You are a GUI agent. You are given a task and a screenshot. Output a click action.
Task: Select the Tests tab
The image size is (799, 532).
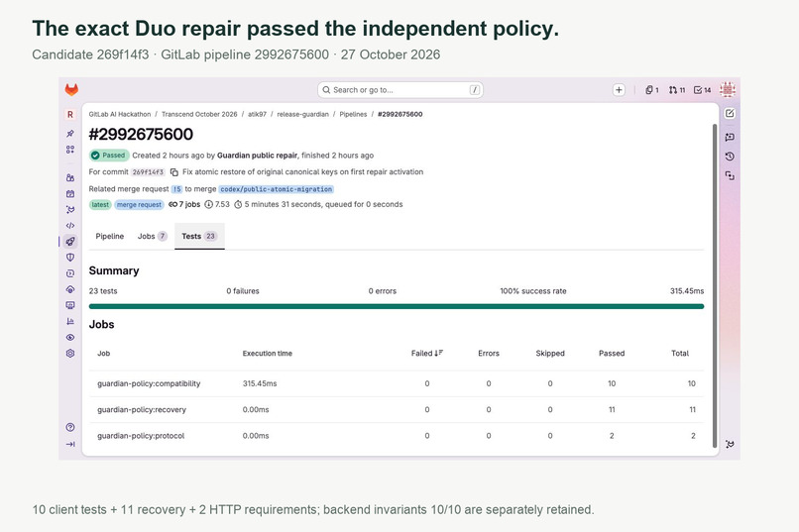(x=199, y=236)
